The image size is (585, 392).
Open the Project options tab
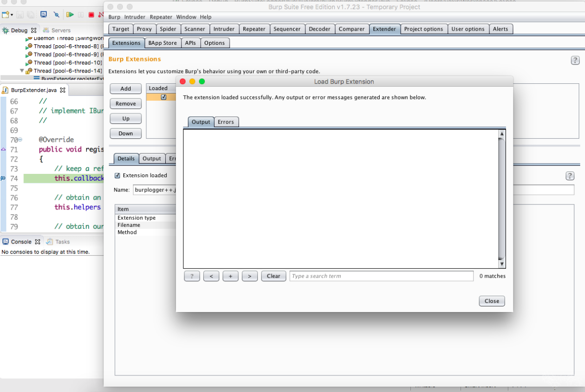click(x=424, y=29)
